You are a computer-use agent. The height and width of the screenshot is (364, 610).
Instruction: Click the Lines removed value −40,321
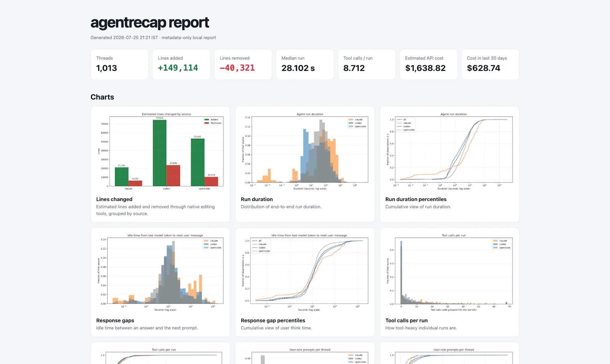(x=237, y=68)
